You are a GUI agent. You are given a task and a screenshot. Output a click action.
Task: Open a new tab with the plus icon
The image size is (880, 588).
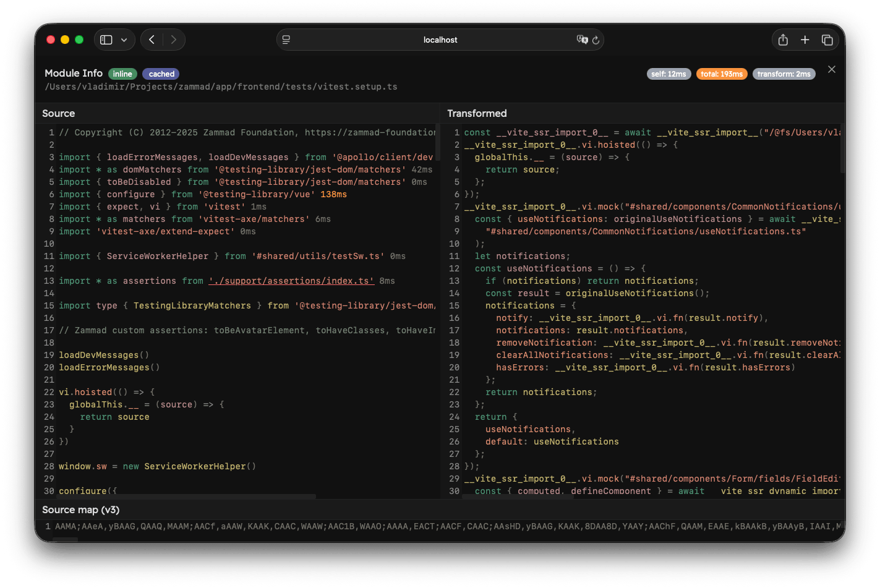click(x=805, y=39)
